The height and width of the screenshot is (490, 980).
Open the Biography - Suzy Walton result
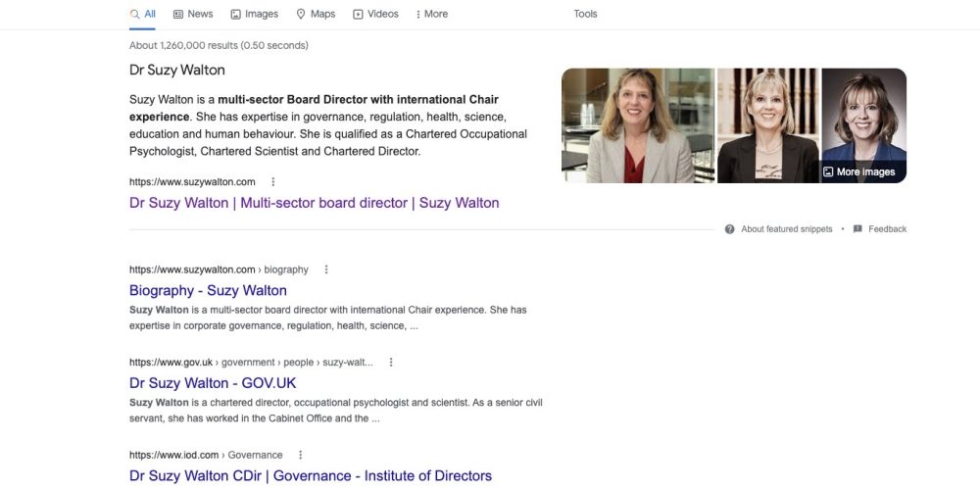(208, 290)
